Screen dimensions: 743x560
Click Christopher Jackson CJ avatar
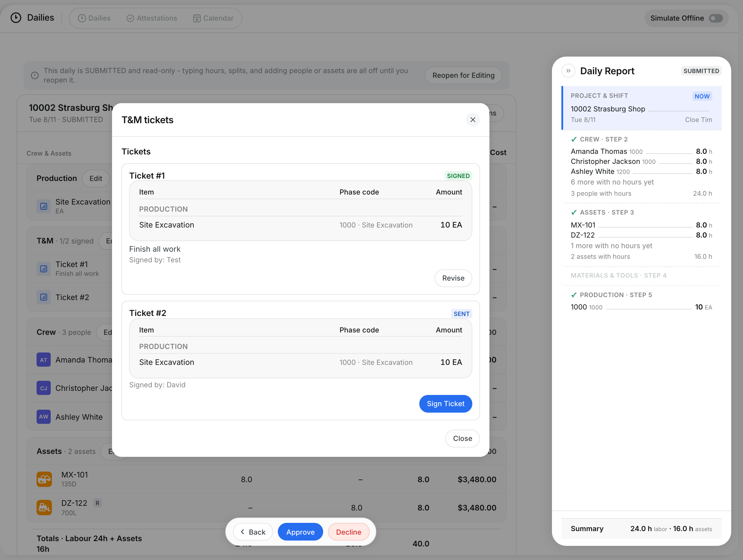click(44, 388)
